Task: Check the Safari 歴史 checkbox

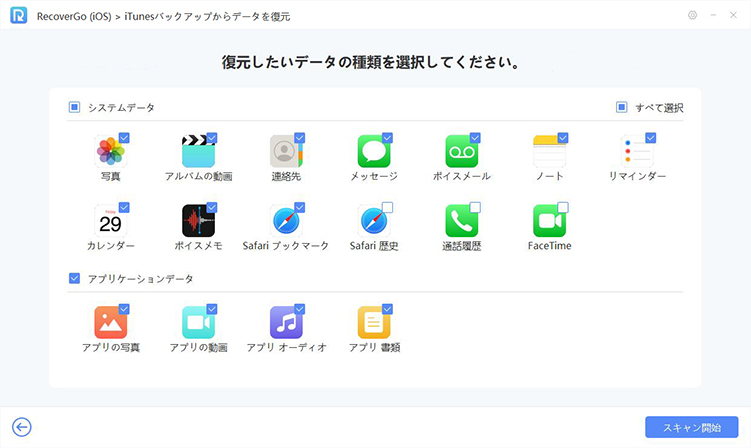Action: click(387, 207)
